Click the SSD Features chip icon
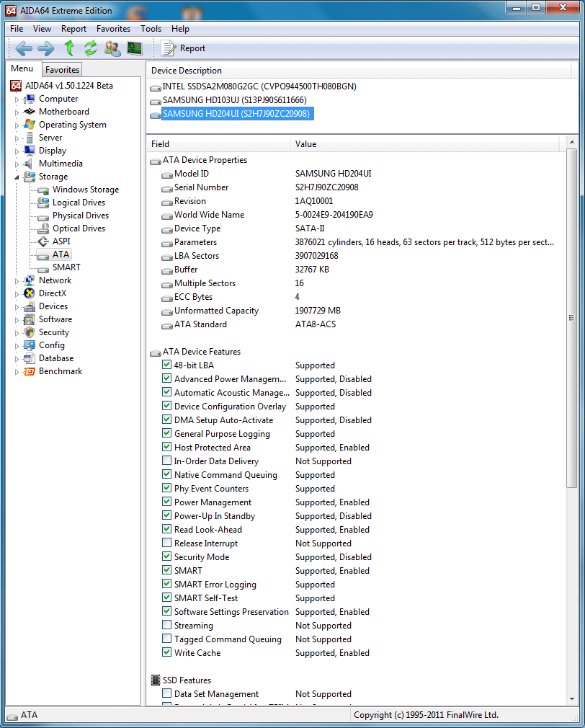The height and width of the screenshot is (728, 585). [x=156, y=680]
